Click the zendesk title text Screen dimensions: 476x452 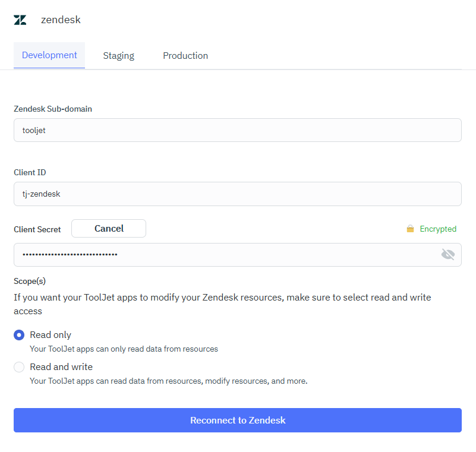61,19
